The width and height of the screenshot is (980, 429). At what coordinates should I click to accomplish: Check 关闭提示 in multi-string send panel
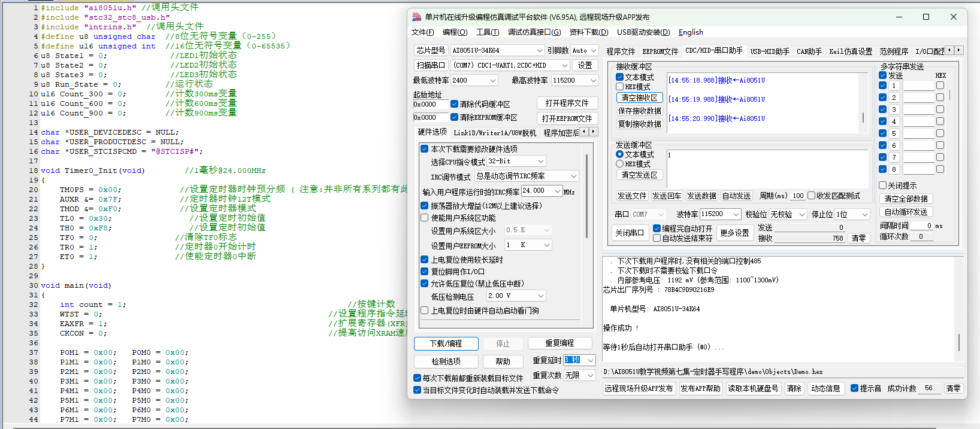click(x=882, y=185)
